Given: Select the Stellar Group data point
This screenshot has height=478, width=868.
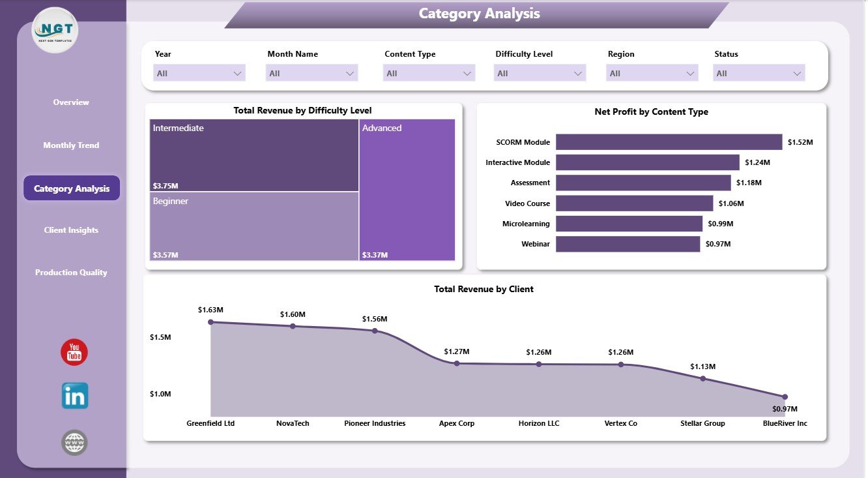Looking at the screenshot, I should (x=703, y=378).
